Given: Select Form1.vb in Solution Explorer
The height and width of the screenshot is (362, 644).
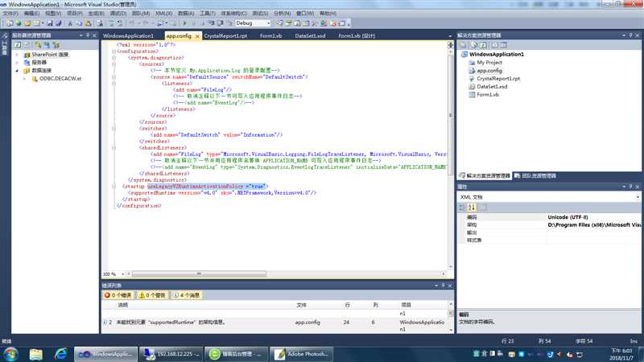Looking at the screenshot, I should (488, 94).
